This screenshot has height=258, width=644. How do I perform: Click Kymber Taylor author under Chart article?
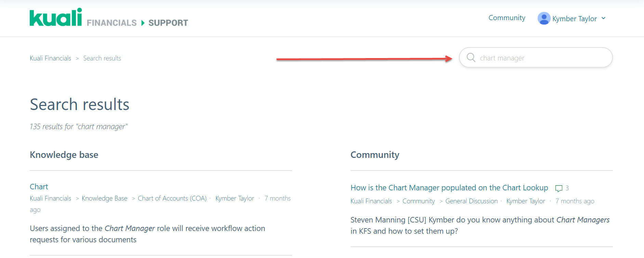pyautogui.click(x=235, y=199)
